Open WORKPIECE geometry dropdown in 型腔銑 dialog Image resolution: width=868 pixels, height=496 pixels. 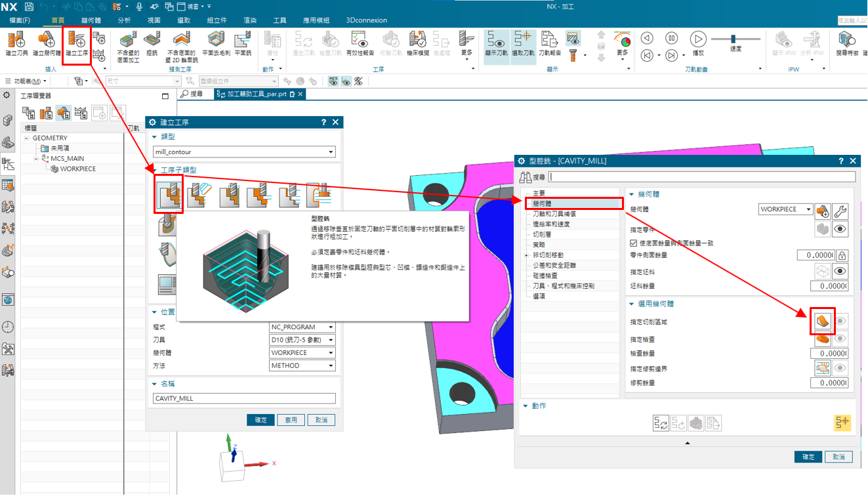click(x=786, y=209)
